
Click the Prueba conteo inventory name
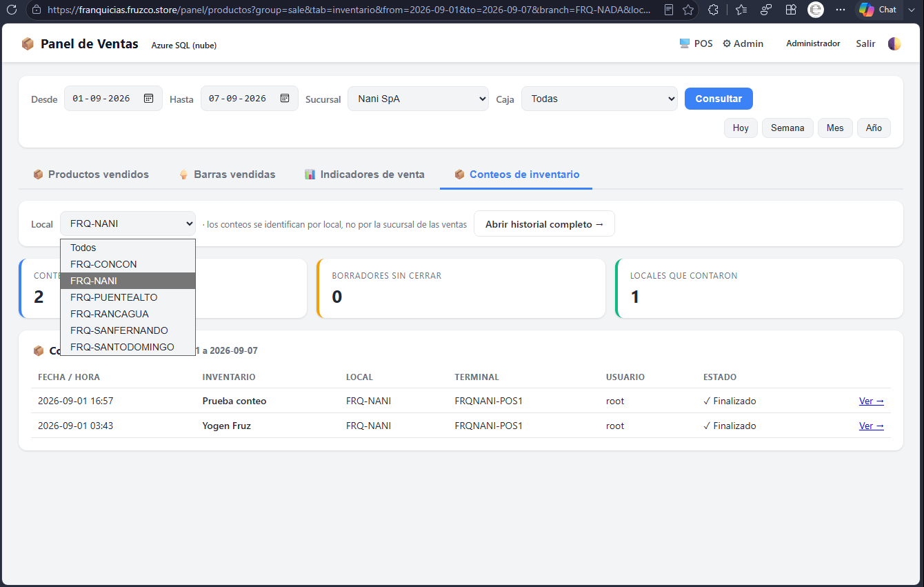coord(234,401)
